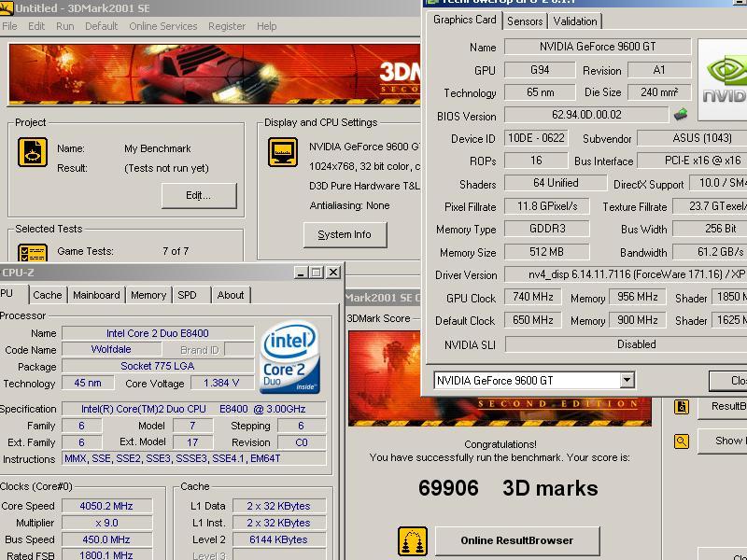747x560 pixels.
Task: Click the 3DMark racing car banner image
Action: tap(215, 74)
